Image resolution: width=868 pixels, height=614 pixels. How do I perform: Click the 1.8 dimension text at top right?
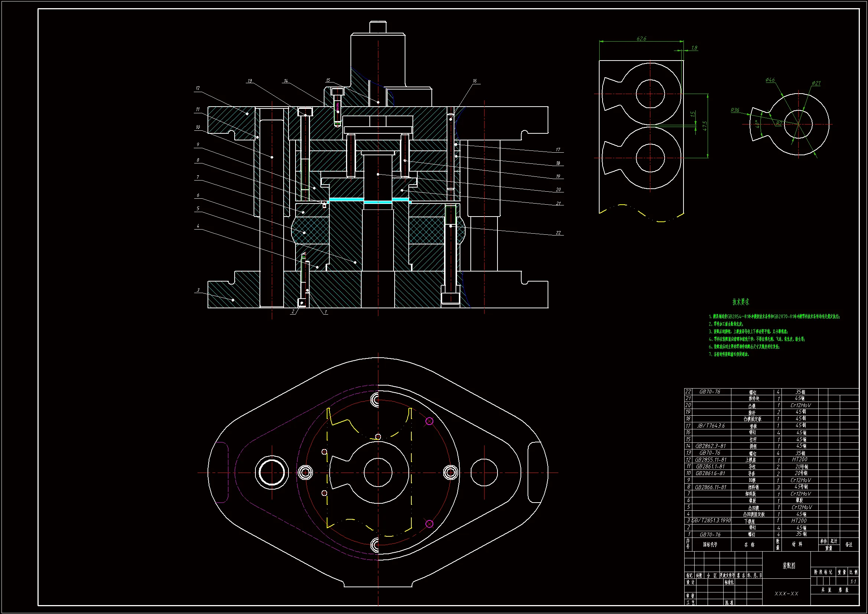(694, 48)
